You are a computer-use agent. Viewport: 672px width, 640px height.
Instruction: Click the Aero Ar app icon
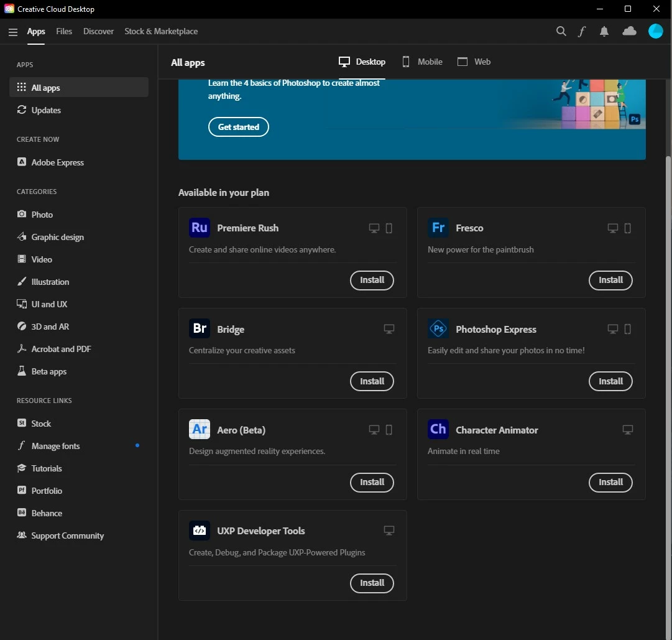[x=200, y=429]
